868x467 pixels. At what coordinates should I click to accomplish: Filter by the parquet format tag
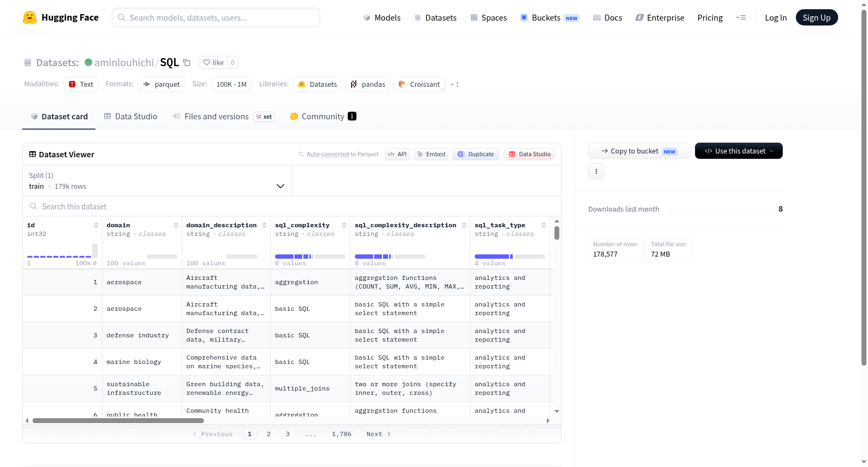pos(162,84)
